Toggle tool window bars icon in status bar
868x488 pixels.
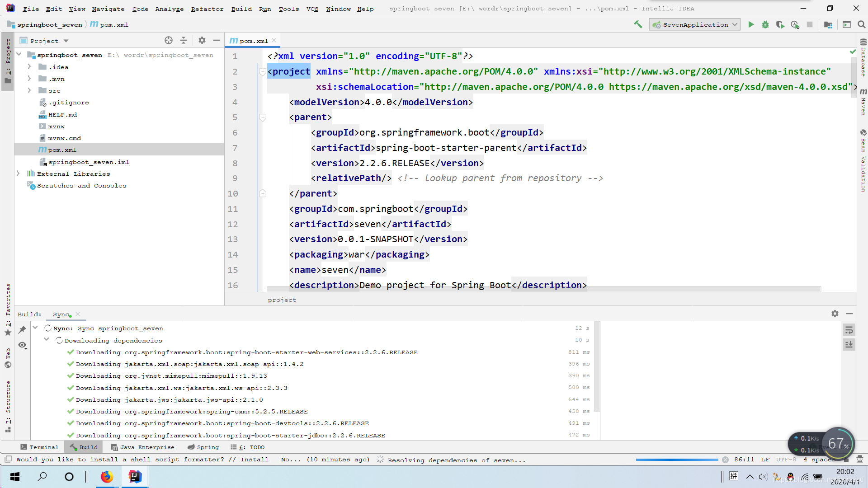tap(8, 459)
